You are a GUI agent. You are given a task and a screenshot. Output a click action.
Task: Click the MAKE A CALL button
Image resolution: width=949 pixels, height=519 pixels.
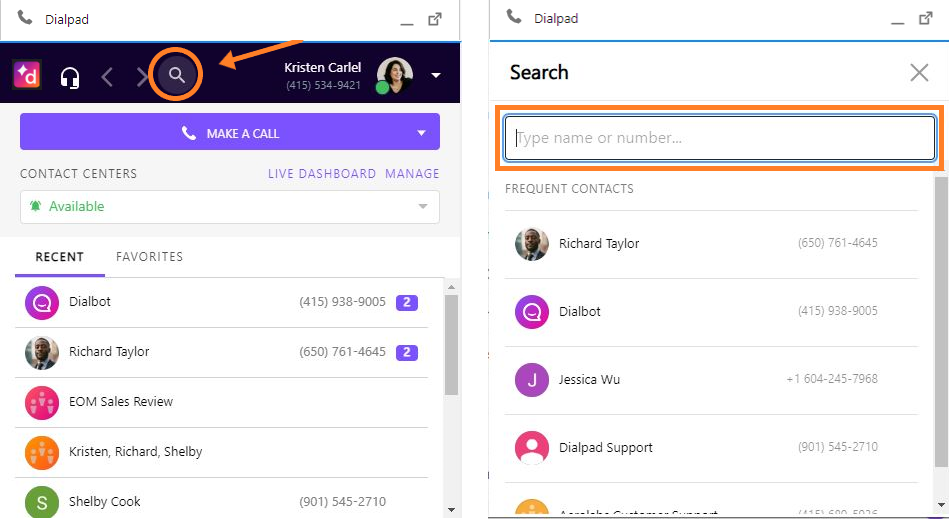230,132
